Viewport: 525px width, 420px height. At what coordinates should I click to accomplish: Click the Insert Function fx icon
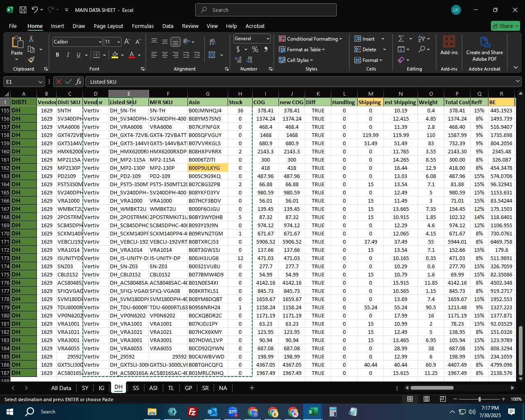(78, 82)
